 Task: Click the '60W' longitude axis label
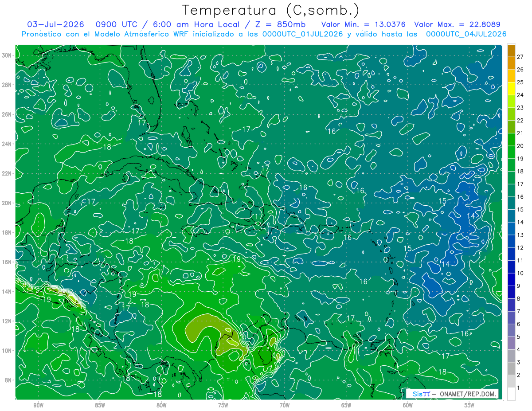(x=408, y=405)
